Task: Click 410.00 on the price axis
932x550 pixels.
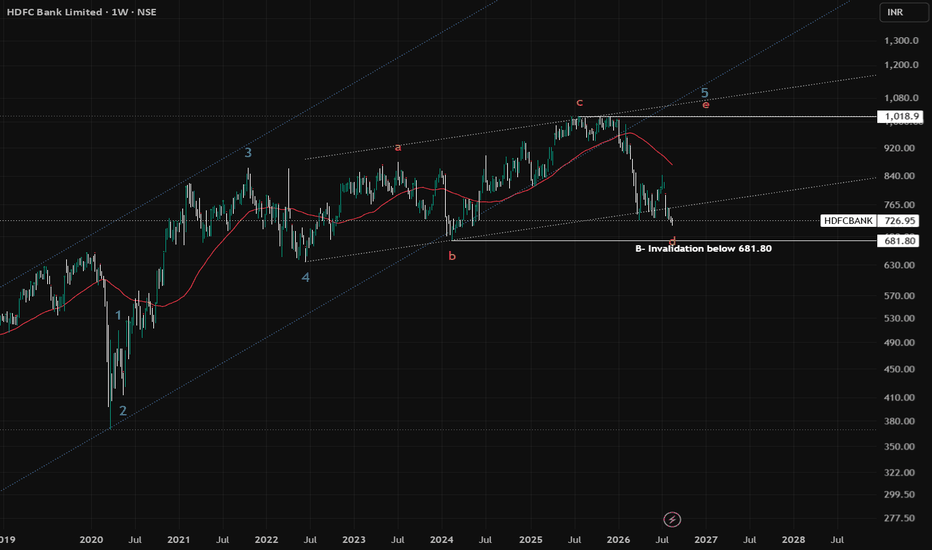Action: pyautogui.click(x=899, y=398)
